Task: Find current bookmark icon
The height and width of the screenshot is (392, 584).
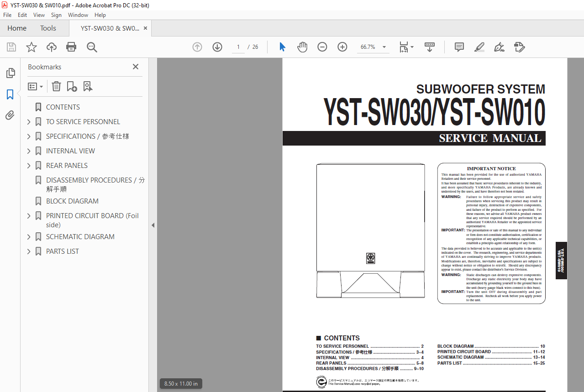Action: (x=88, y=86)
